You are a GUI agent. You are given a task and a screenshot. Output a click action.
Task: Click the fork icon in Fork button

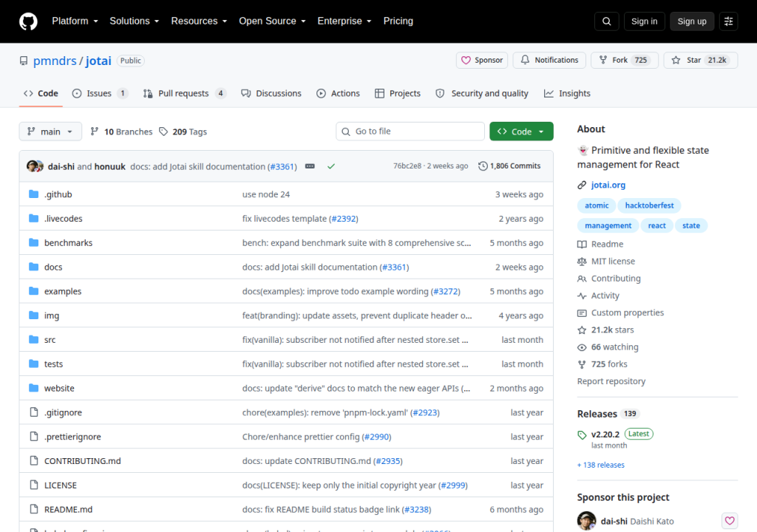(603, 60)
